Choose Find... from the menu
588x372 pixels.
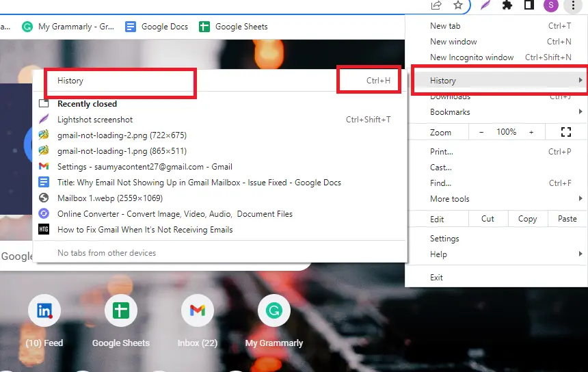coord(497,183)
